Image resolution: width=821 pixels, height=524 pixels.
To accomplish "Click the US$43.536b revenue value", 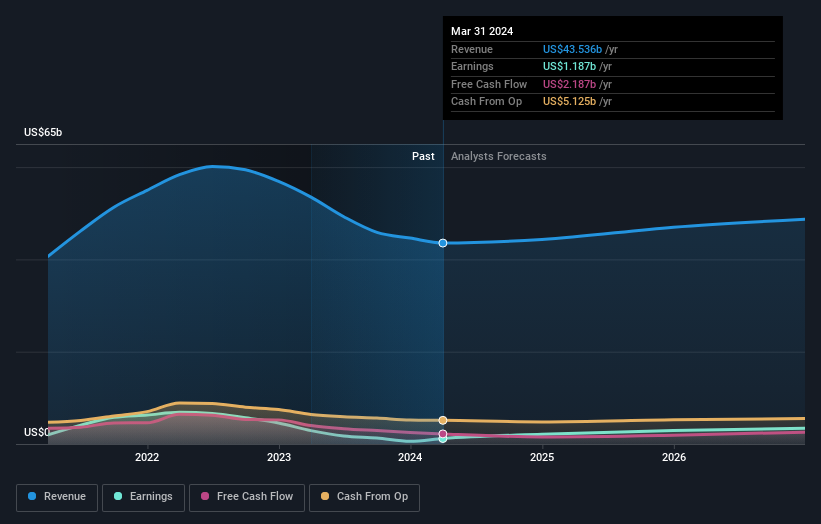I will coord(572,49).
